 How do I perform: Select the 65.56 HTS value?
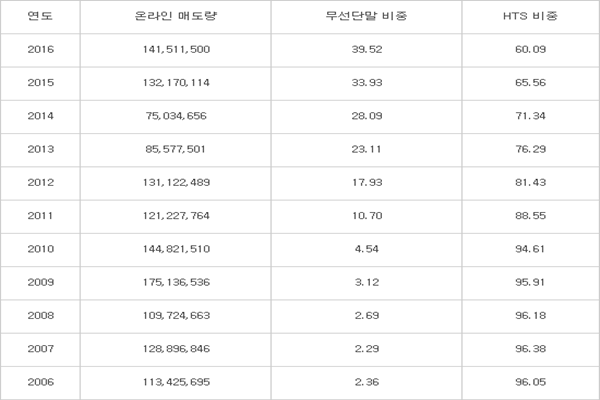pos(530,83)
